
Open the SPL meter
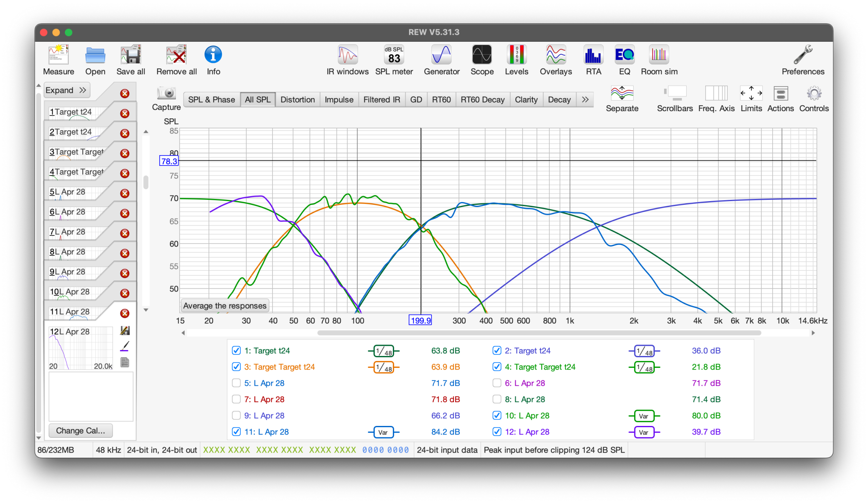click(394, 55)
